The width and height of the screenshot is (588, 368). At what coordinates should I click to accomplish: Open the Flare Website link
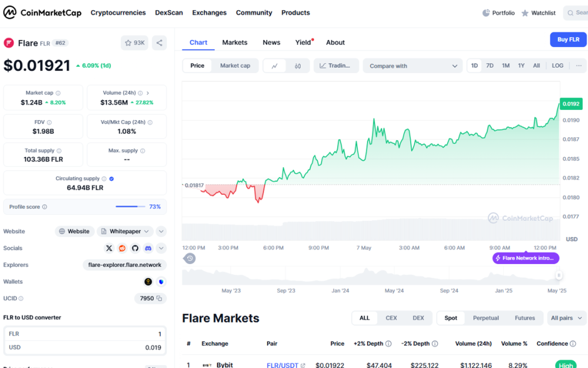tap(74, 231)
